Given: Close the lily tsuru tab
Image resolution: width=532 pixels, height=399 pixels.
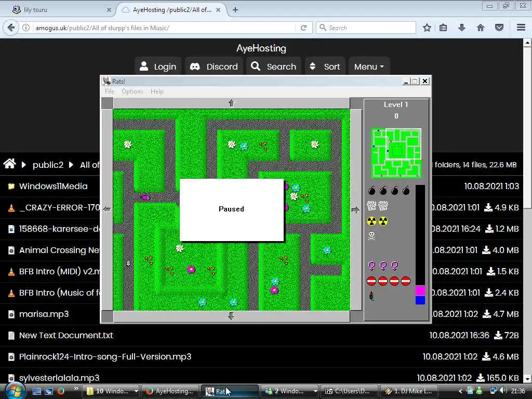Looking at the screenshot, I should click(109, 10).
